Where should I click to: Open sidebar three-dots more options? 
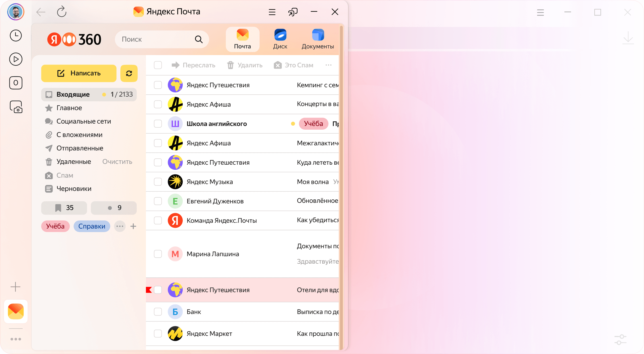16,339
